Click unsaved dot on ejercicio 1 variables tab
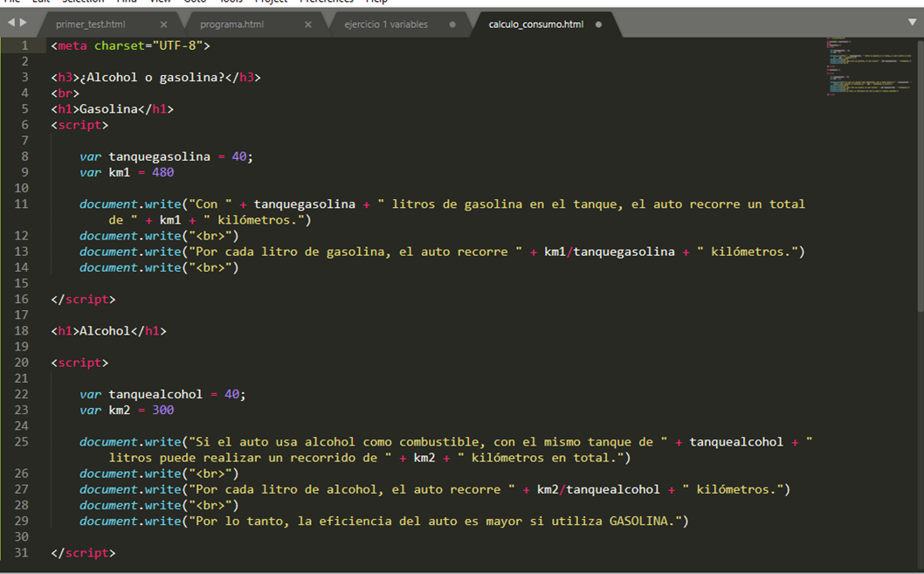Viewport: 924px width, 574px height. (x=452, y=24)
